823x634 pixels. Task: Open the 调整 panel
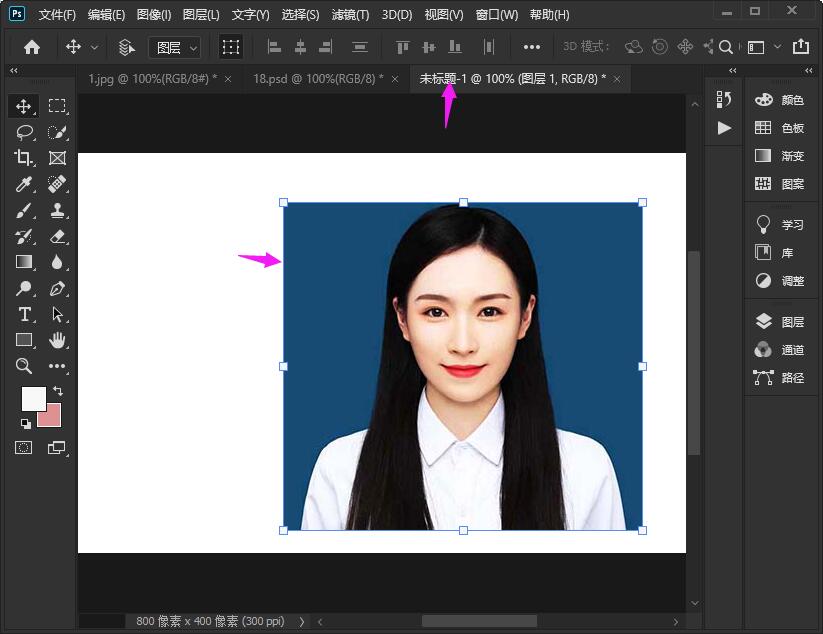point(781,281)
